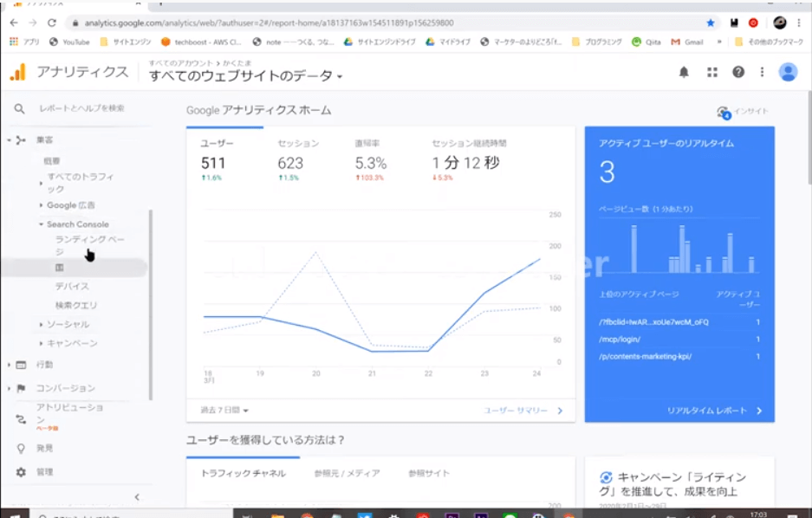Open Analytics more options vertical dots
812x518 pixels.
coord(762,72)
